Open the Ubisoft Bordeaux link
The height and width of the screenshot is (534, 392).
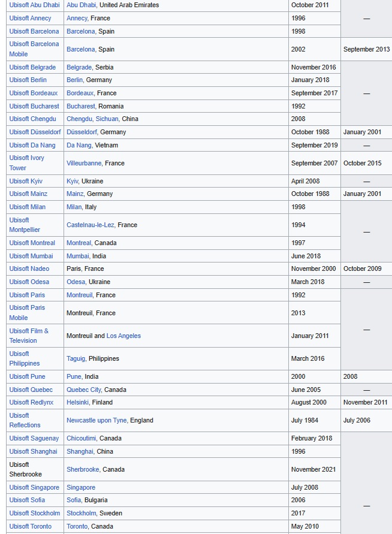(34, 93)
